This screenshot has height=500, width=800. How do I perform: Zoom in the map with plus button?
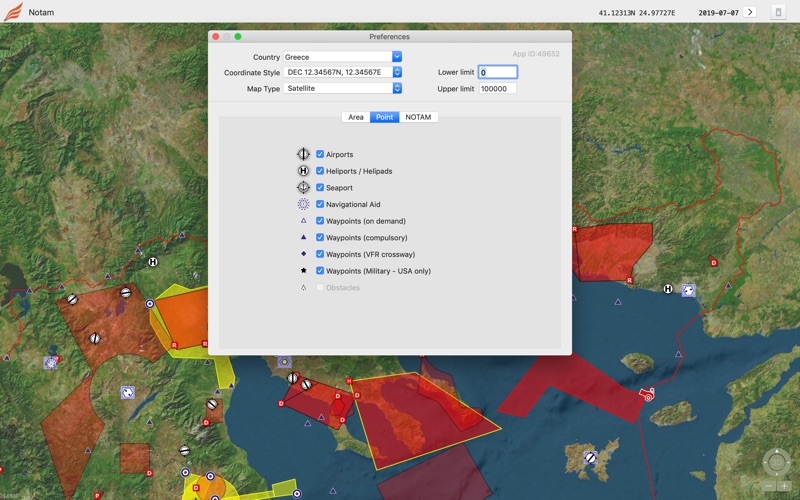click(784, 486)
